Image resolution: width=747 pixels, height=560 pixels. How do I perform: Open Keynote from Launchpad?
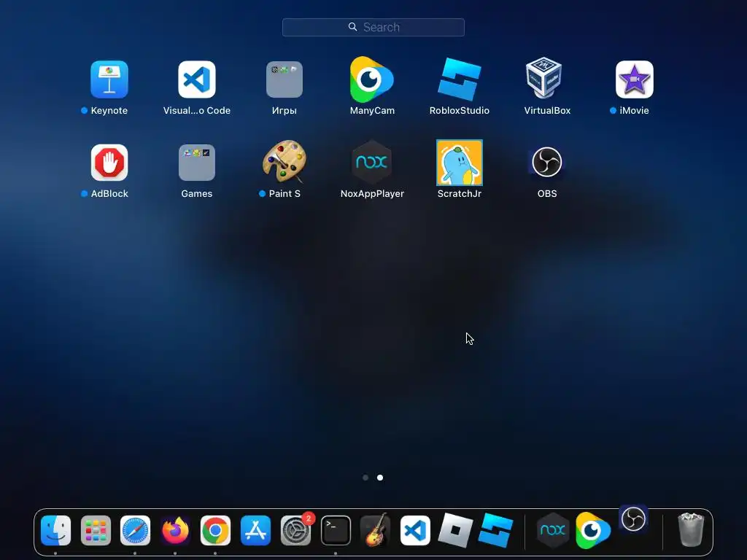pyautogui.click(x=109, y=79)
